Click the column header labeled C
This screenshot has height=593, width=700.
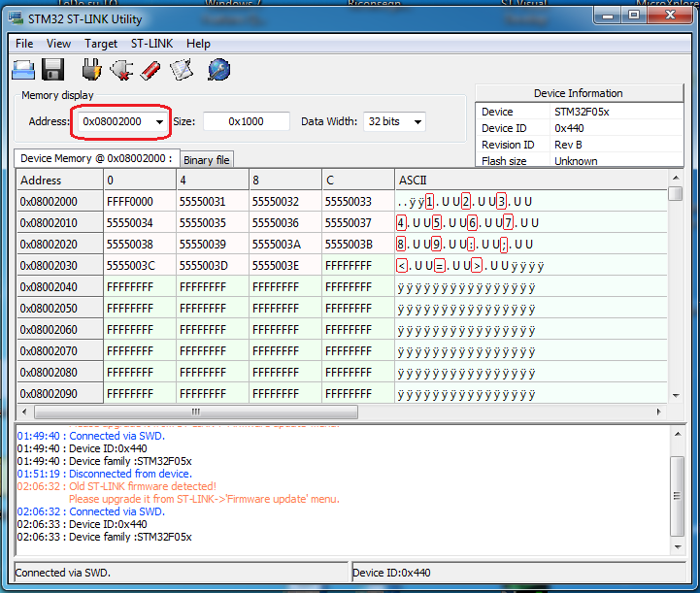tap(358, 181)
